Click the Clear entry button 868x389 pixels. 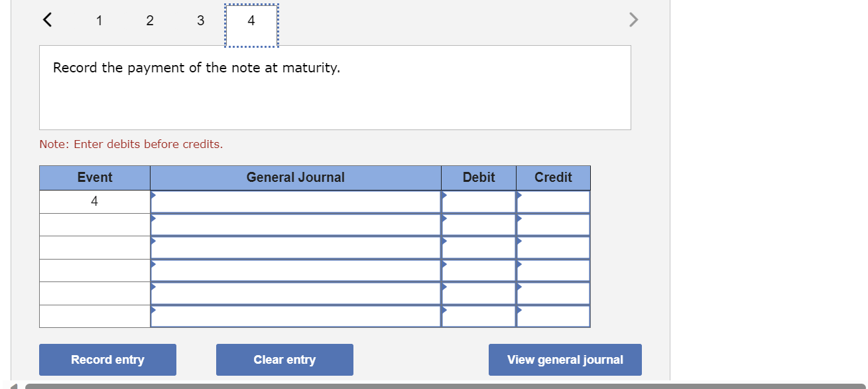tap(284, 359)
